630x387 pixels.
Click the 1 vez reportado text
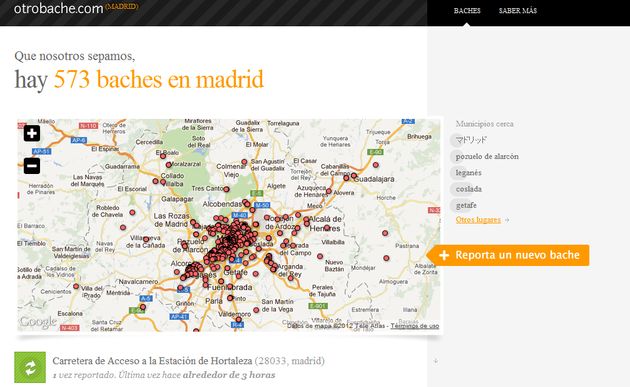tap(83, 375)
